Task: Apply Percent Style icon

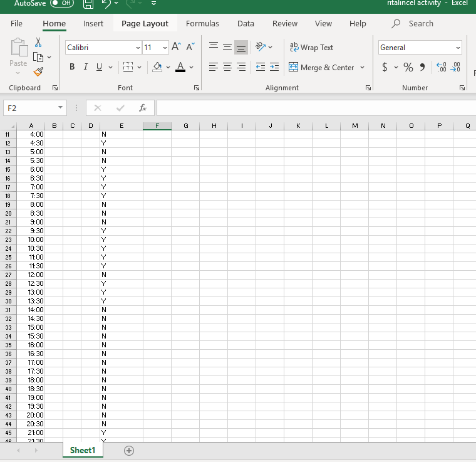Action: click(408, 67)
